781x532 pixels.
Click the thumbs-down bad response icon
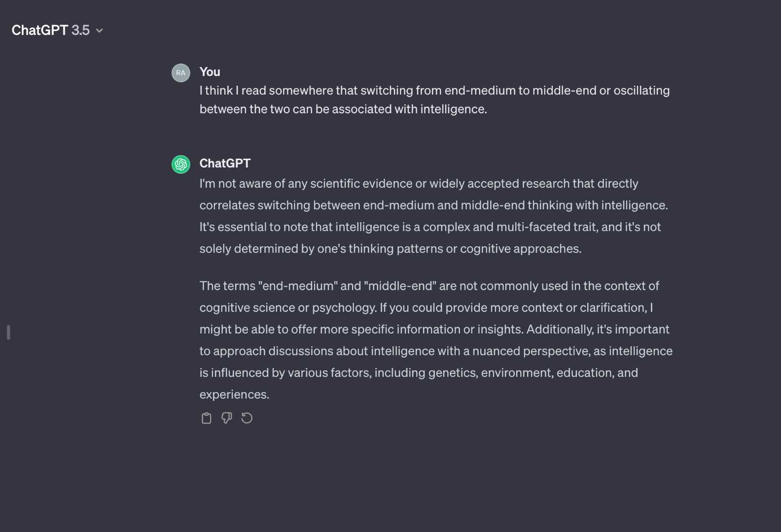pyautogui.click(x=226, y=418)
